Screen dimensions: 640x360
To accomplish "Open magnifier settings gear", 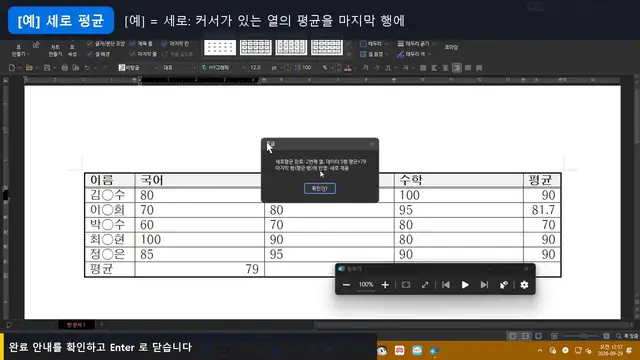I will pos(524,285).
